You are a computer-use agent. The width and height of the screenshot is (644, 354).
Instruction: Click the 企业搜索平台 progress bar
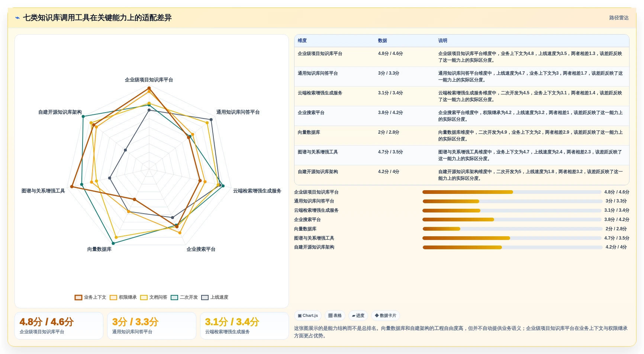tap(512, 220)
